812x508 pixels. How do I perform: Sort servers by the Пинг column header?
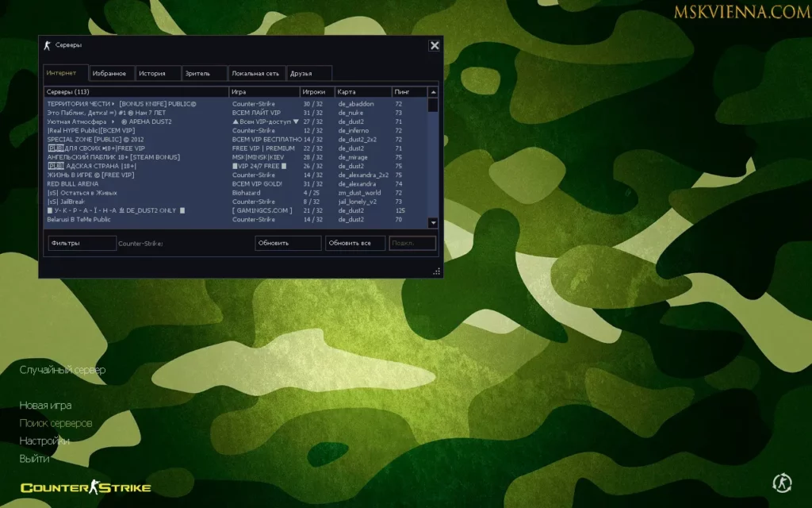point(408,92)
